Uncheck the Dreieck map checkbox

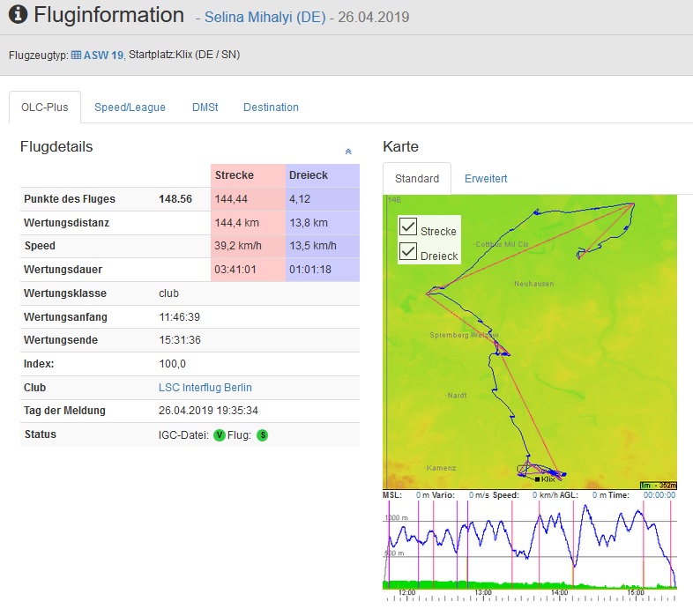pyautogui.click(x=408, y=252)
